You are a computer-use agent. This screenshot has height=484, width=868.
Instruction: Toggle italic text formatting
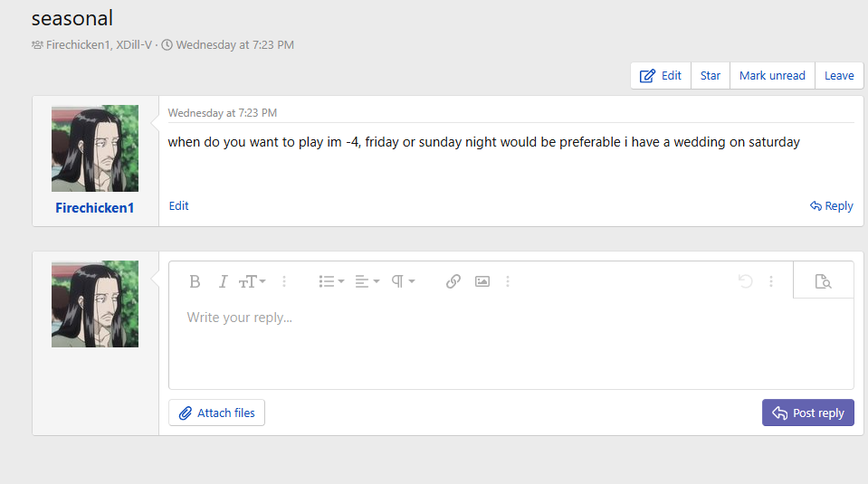(223, 281)
